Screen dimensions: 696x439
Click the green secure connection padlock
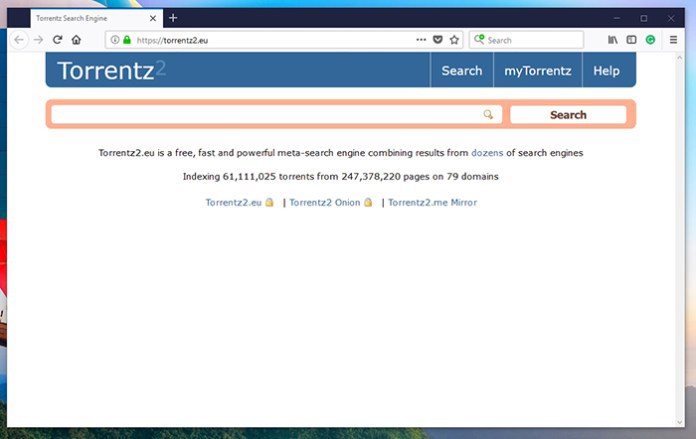coord(127,40)
